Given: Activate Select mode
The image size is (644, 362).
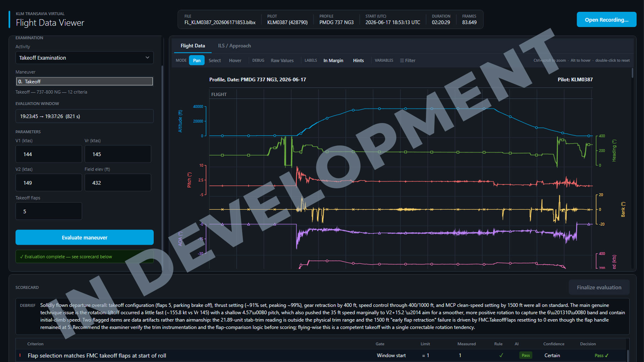Looking at the screenshot, I should (x=215, y=60).
